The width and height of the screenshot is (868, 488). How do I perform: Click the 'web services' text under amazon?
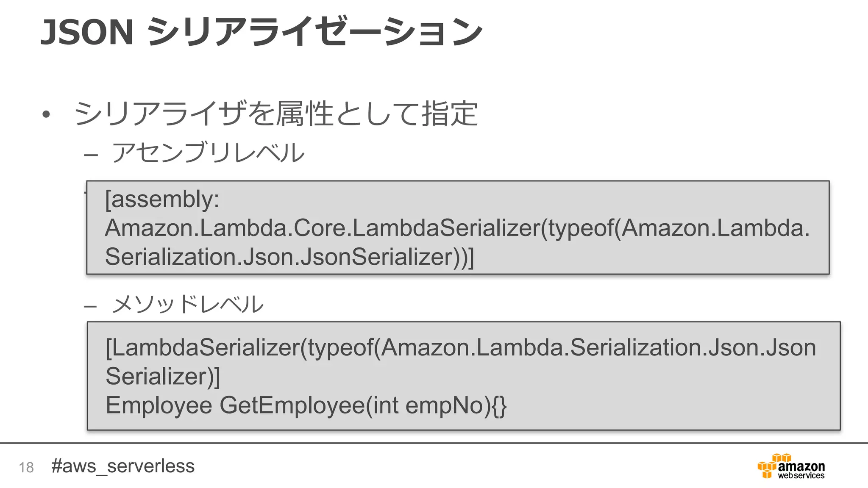pos(801,476)
